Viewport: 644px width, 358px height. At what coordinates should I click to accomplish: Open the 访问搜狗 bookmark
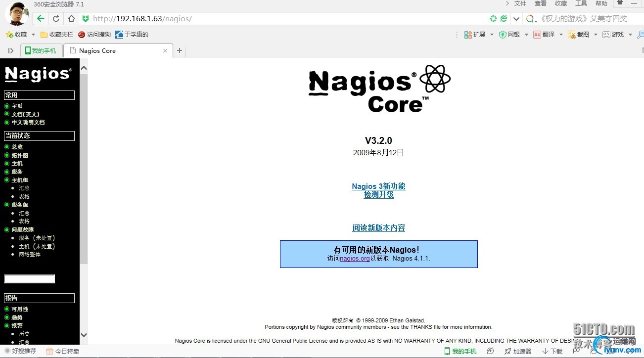pyautogui.click(x=94, y=35)
